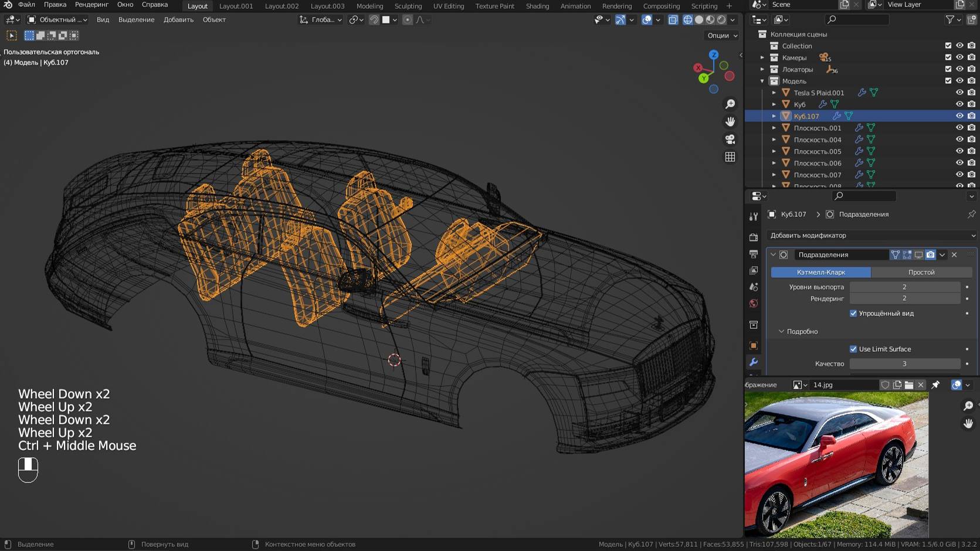
Task: Exclude Камеры collection checkbox
Action: [x=948, y=57]
